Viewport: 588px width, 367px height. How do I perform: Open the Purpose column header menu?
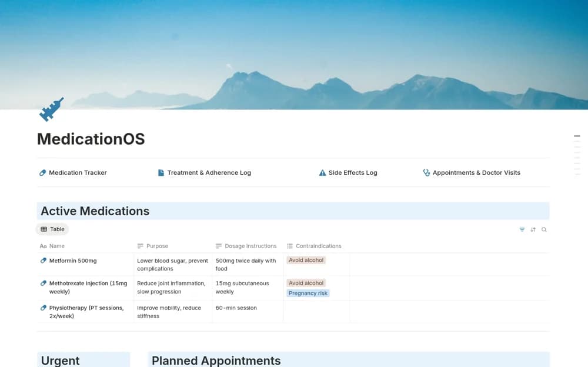153,246
